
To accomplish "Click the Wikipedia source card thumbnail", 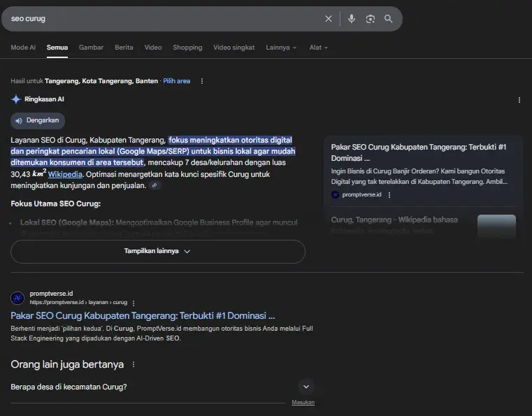I will click(496, 226).
